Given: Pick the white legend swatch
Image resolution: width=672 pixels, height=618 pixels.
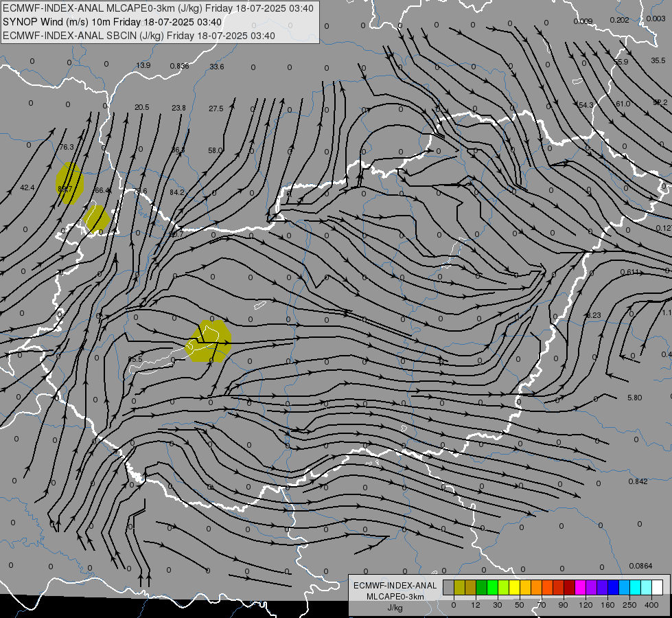Looking at the screenshot, I should pos(658,588).
